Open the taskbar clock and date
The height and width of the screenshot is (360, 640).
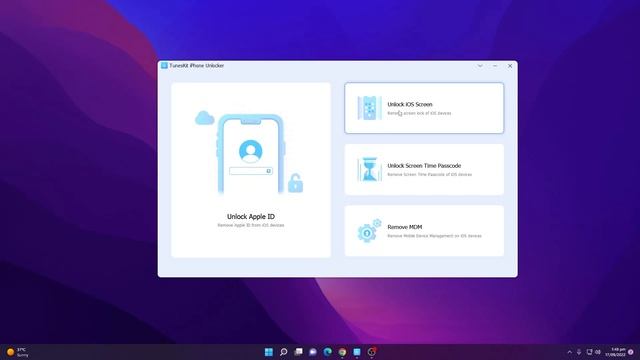[616, 352]
